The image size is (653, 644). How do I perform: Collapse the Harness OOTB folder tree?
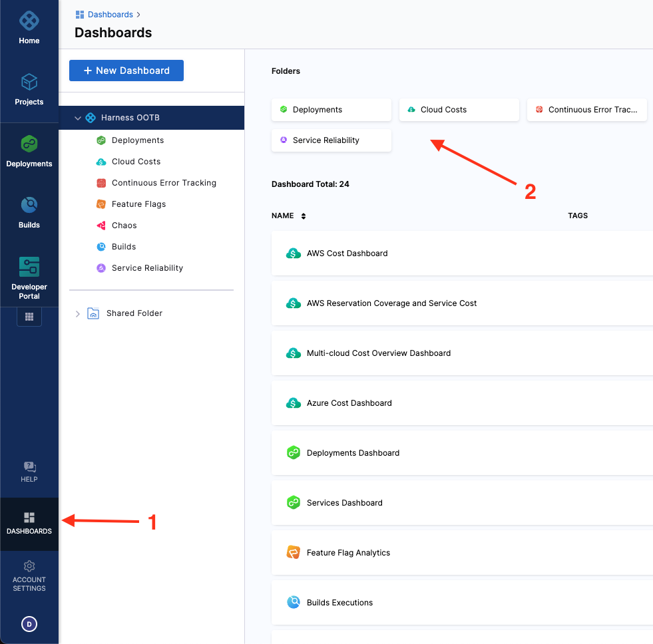coord(78,118)
